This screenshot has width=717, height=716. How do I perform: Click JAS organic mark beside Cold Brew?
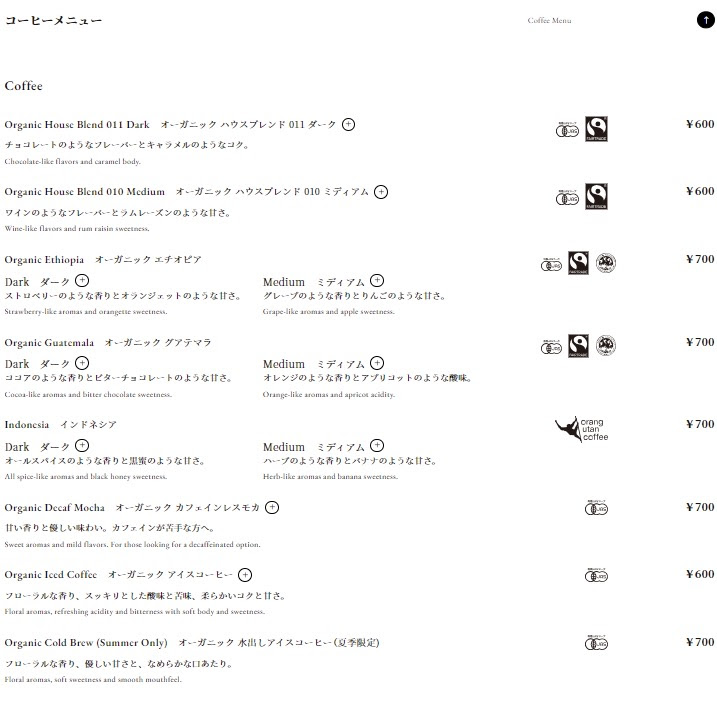pos(596,643)
